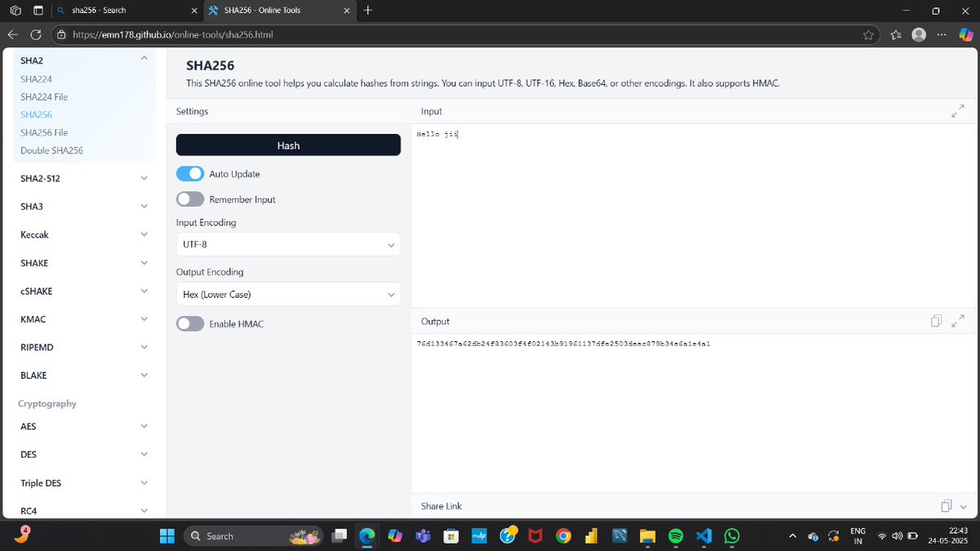Viewport: 980px width, 551px height.
Task: Open the Windows Start menu
Action: pos(167,536)
